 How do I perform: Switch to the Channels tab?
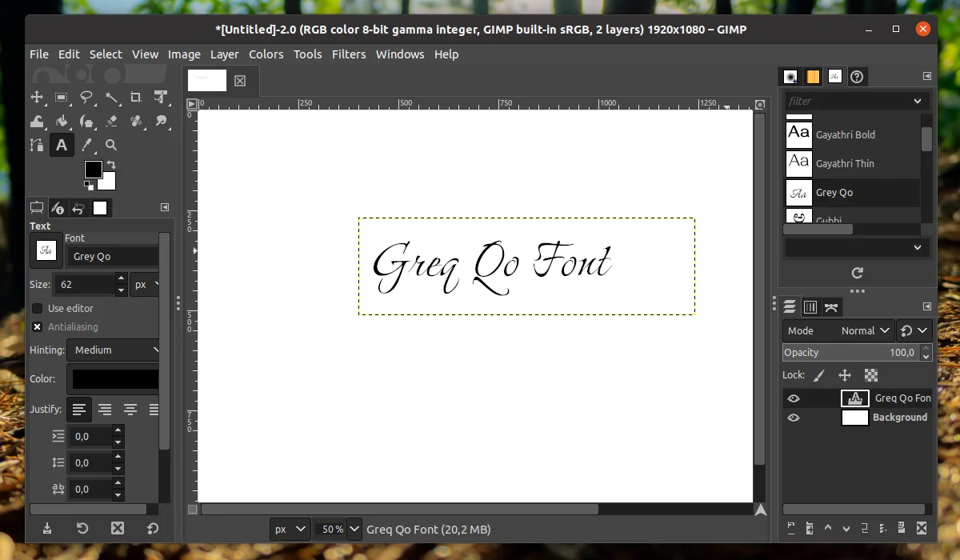810,307
